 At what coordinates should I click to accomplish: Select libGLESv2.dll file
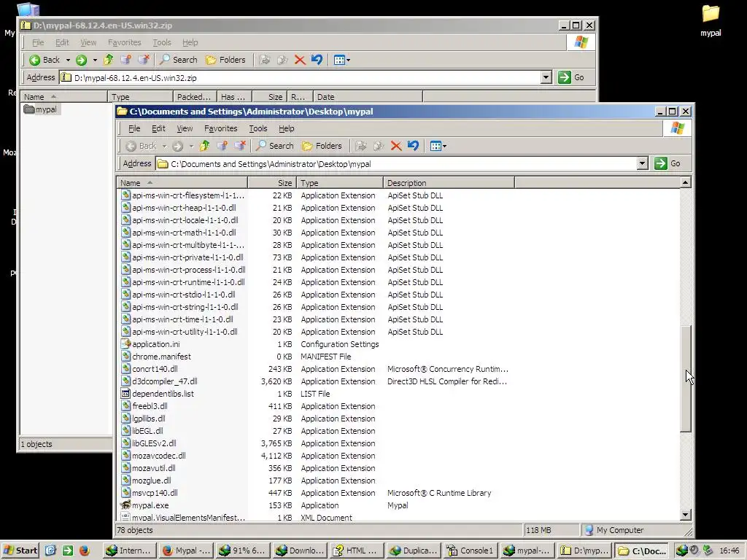coord(149,443)
